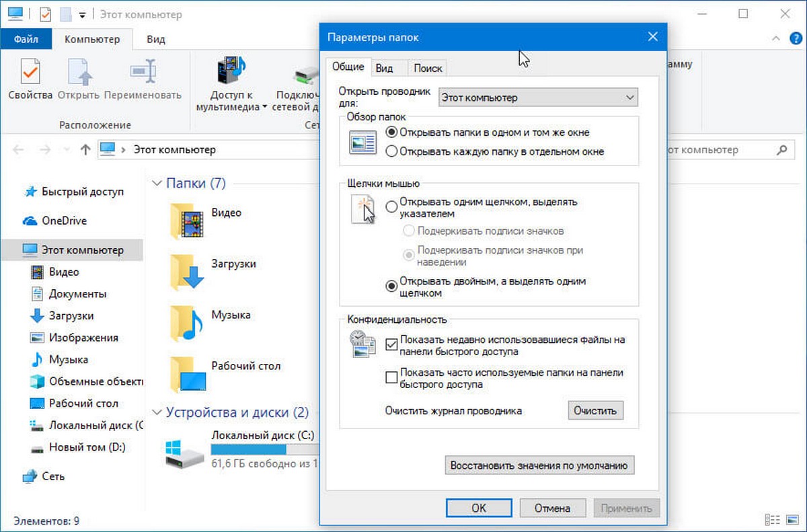Image resolution: width=807 pixels, height=532 pixels.
Task: Collapse the Папки (7) group
Action: [157, 182]
